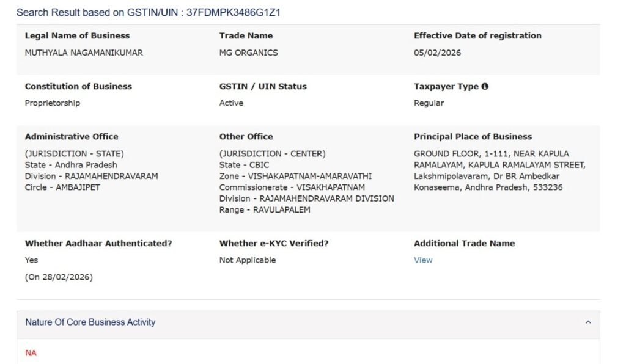Click the red NA text

(x=31, y=353)
